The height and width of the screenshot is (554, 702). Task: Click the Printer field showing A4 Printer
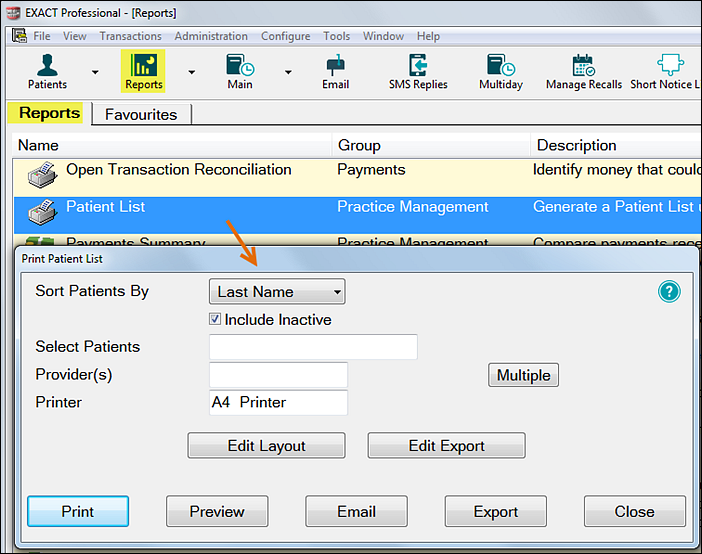tap(278, 402)
